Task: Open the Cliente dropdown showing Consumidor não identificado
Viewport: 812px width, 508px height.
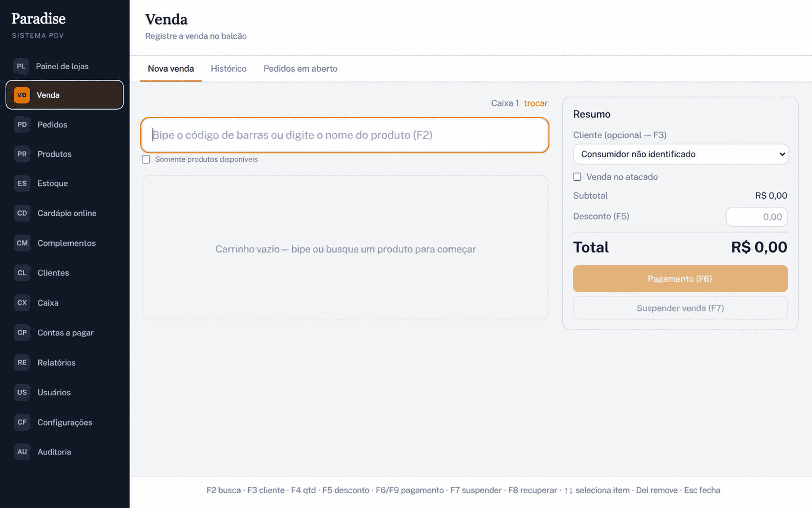Action: 680,154
